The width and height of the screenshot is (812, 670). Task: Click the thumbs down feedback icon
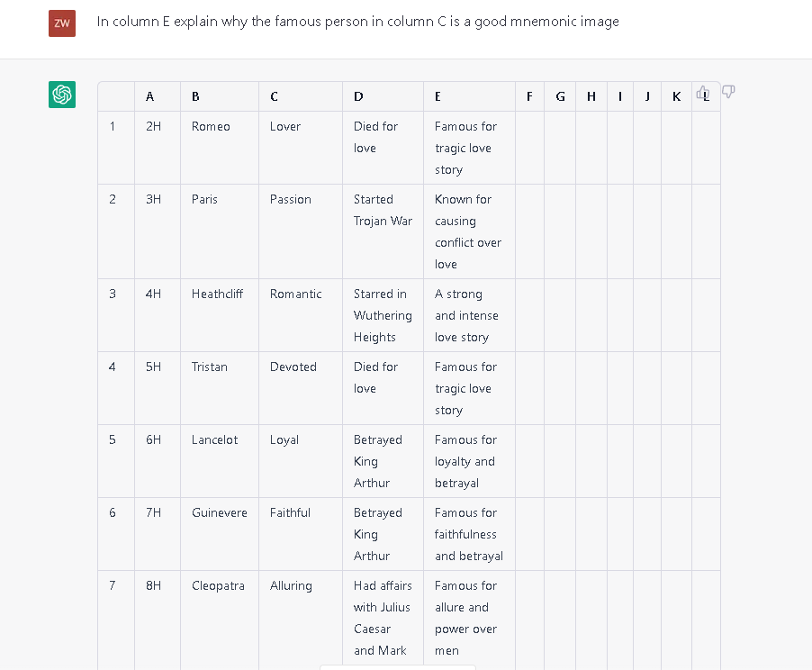pyautogui.click(x=728, y=92)
